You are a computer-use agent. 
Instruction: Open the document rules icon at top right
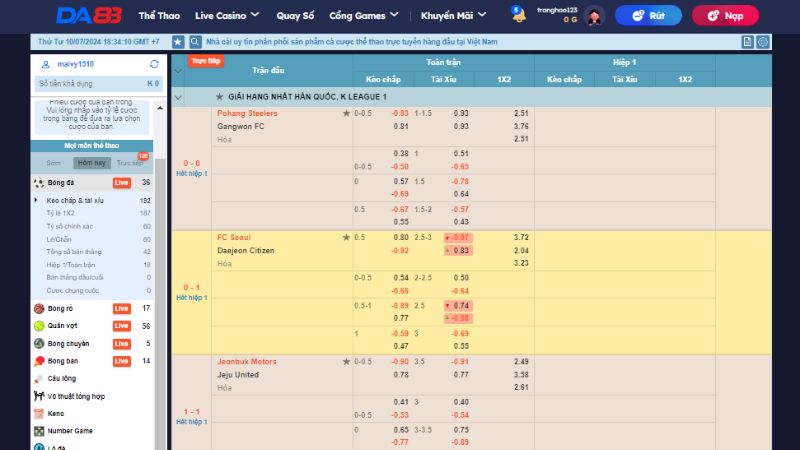(747, 42)
